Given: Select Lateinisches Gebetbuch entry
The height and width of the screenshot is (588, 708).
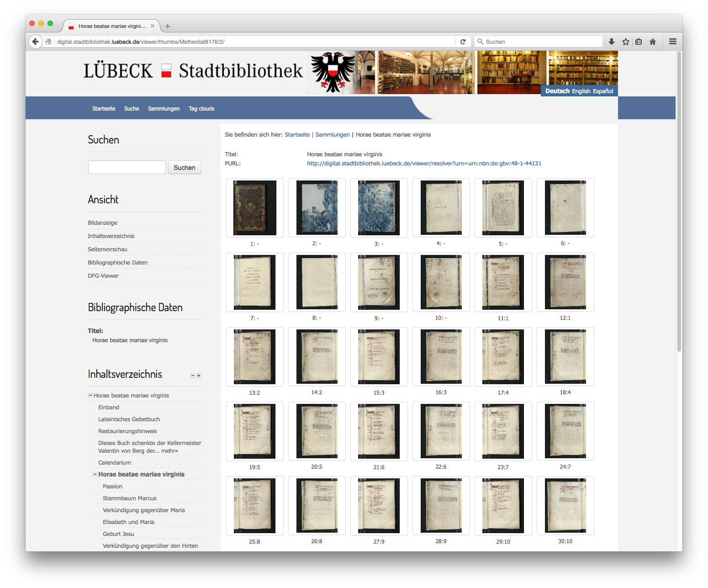Looking at the screenshot, I should (129, 419).
